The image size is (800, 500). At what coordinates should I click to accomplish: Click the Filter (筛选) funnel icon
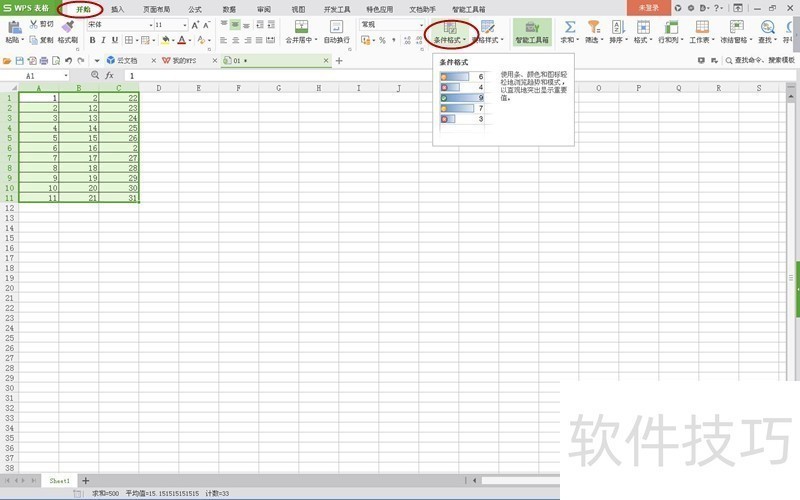point(593,27)
